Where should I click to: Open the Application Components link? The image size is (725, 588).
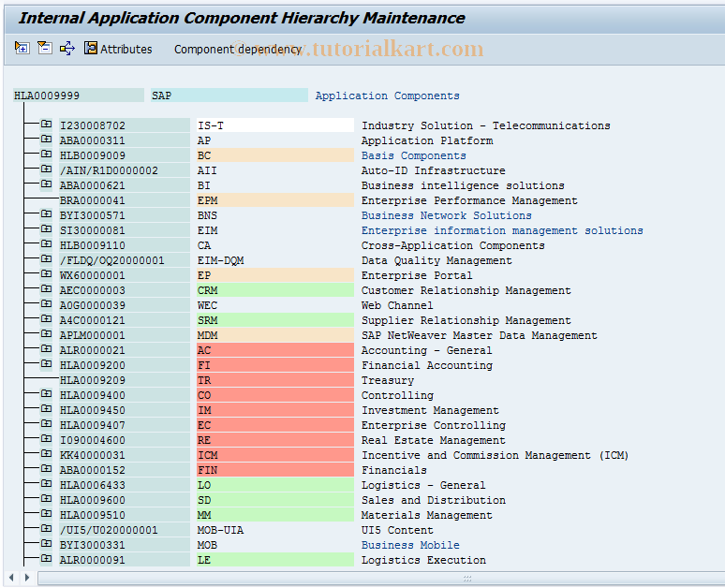coord(388,96)
